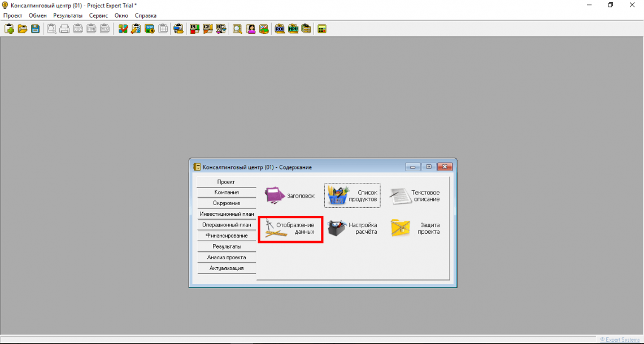Select the 'Финансирование' tab

[227, 236]
